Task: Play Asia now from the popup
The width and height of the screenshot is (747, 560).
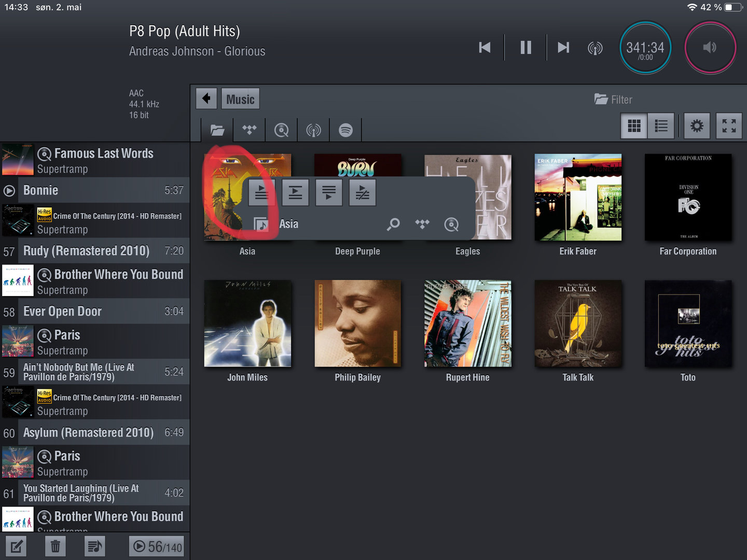Action: (261, 193)
